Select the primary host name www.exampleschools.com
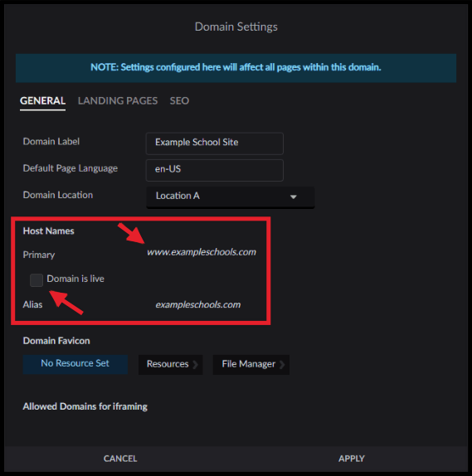This screenshot has width=472, height=476. (x=202, y=252)
